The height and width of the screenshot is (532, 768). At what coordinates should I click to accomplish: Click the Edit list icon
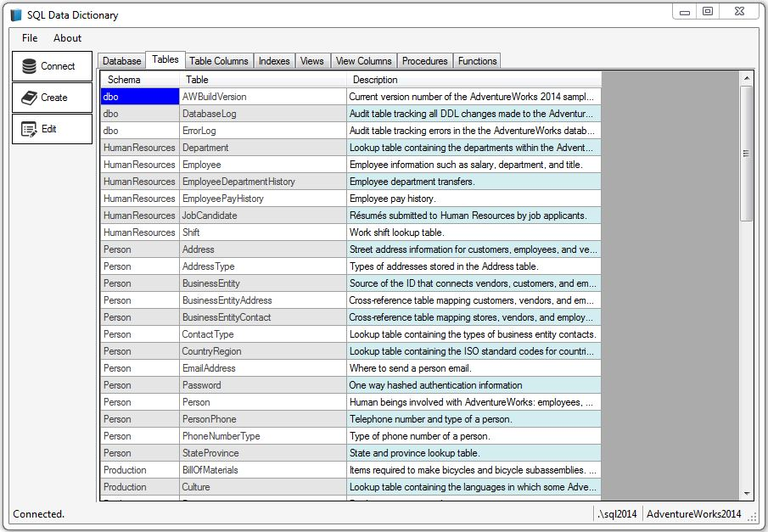[29, 127]
